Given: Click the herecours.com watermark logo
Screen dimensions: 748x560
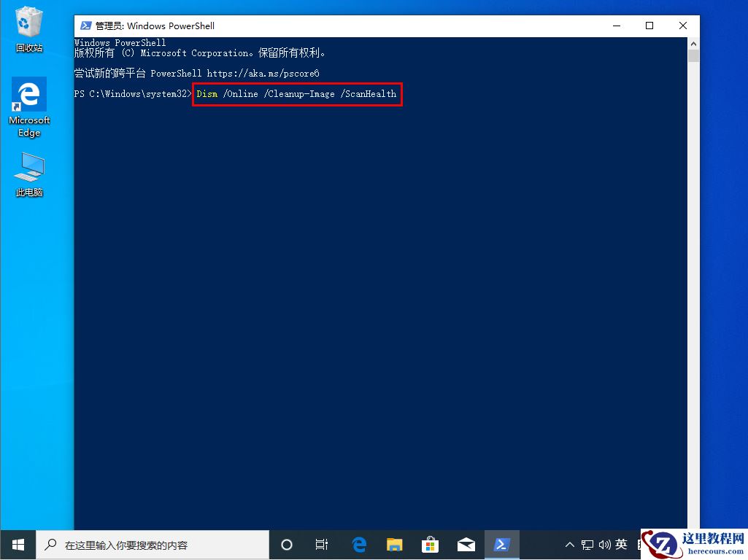Looking at the screenshot, I should coord(665,544).
